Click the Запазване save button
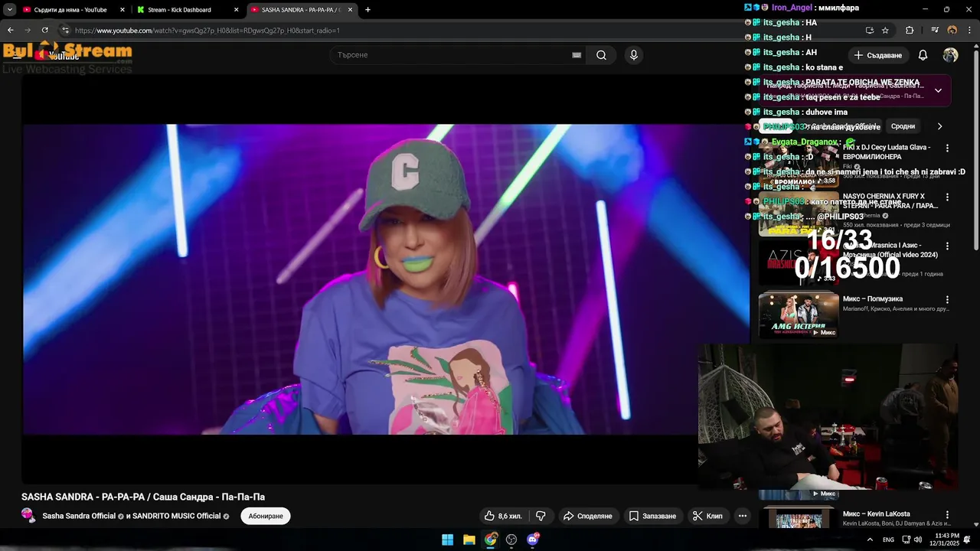Image resolution: width=980 pixels, height=551 pixels. tap(652, 516)
